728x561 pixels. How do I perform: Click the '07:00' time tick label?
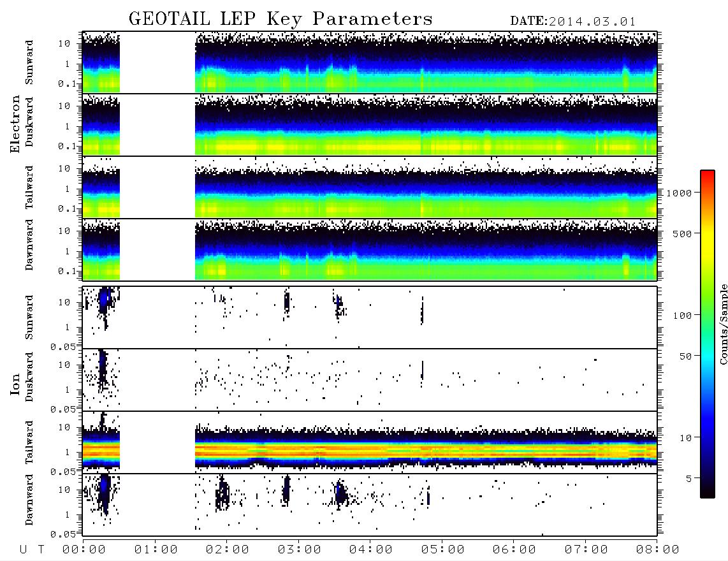click(x=586, y=550)
